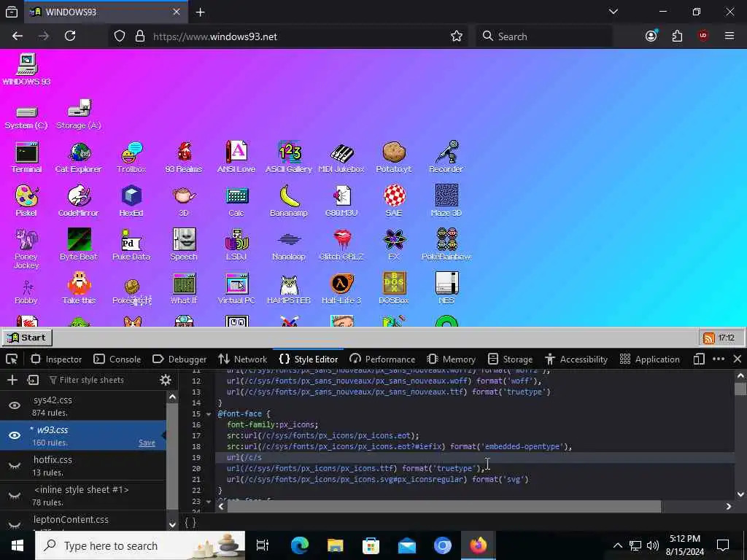Select the sys42.css stylesheet row
The height and width of the screenshot is (560, 747).
point(83,405)
